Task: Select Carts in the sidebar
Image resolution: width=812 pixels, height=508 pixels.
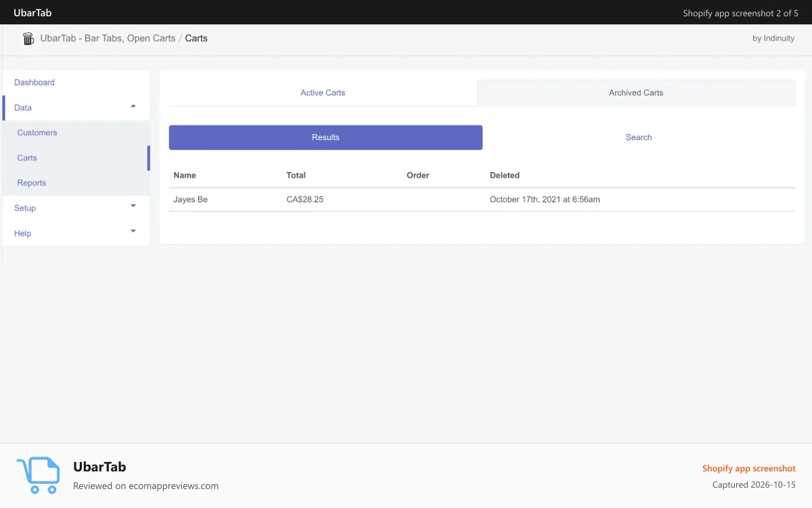Action: click(x=27, y=158)
